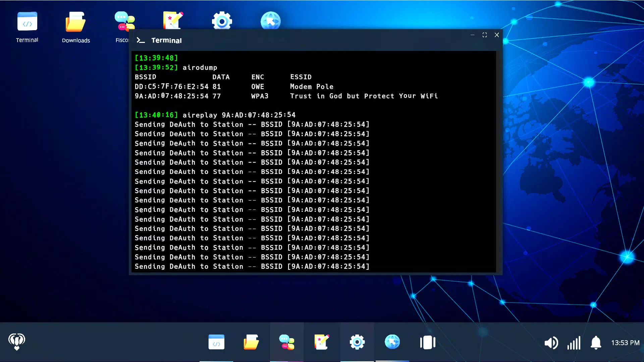This screenshot has width=644, height=362.
Task: Expand the ESSID column header terminal
Action: click(x=301, y=77)
